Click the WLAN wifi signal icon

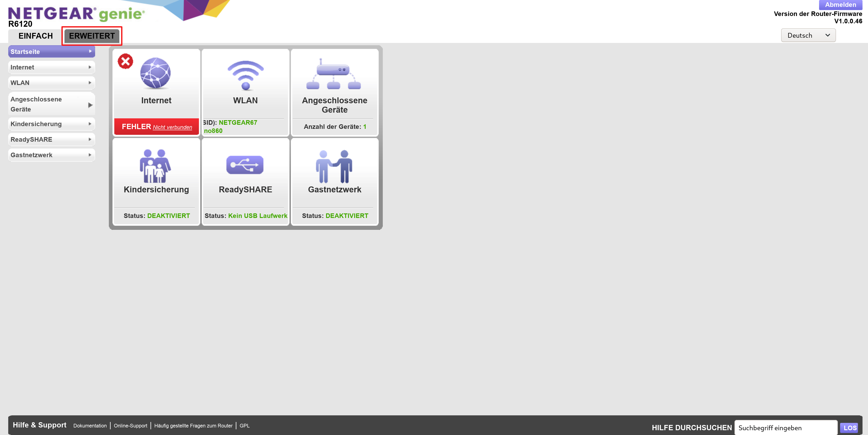click(245, 75)
